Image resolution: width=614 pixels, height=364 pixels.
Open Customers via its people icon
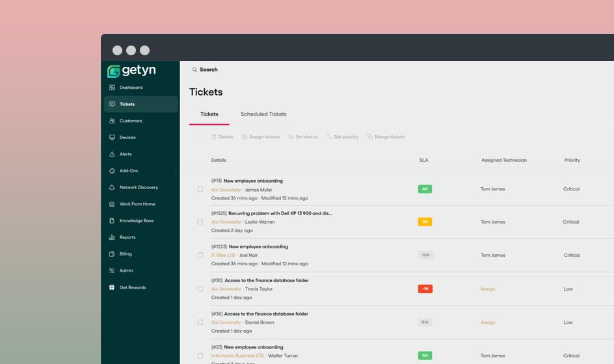coord(112,121)
